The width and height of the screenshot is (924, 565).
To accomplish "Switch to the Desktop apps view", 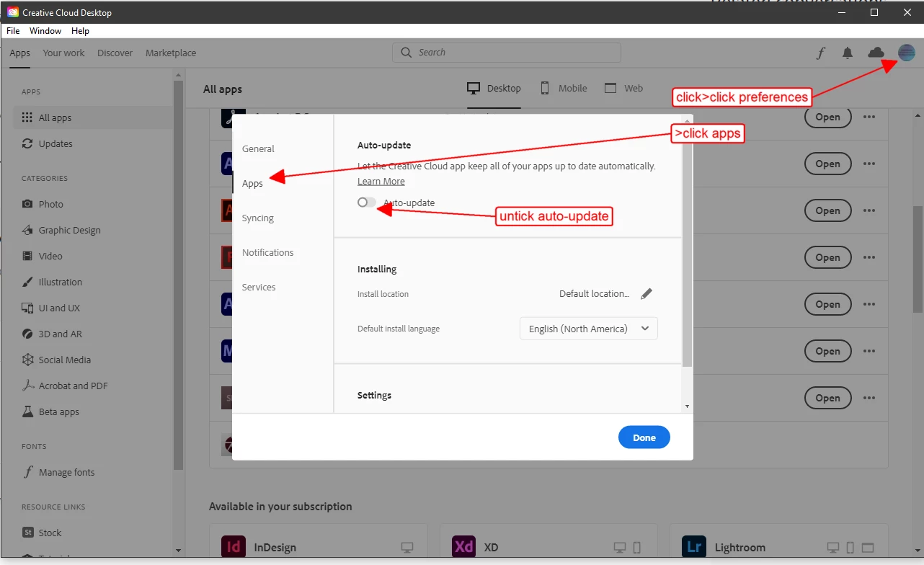I will (494, 89).
